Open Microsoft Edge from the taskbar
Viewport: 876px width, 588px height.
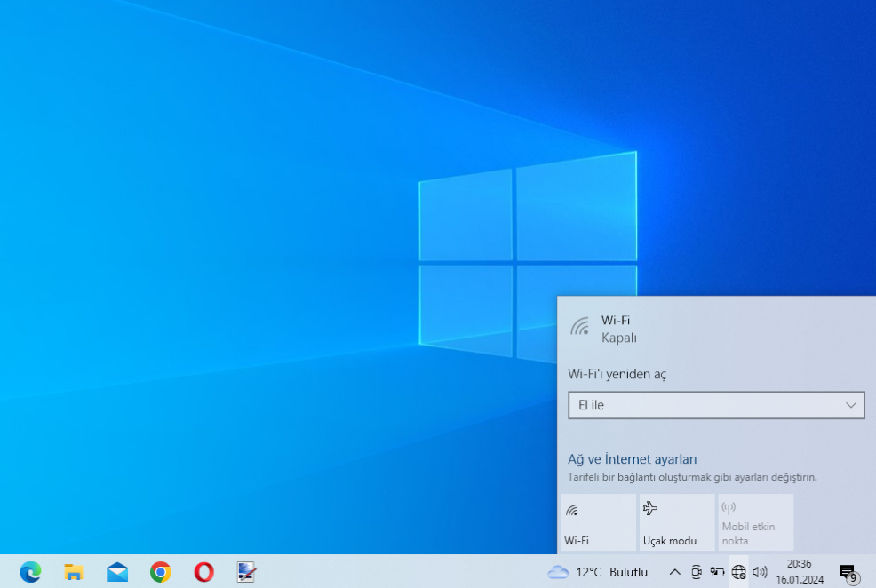(x=30, y=572)
